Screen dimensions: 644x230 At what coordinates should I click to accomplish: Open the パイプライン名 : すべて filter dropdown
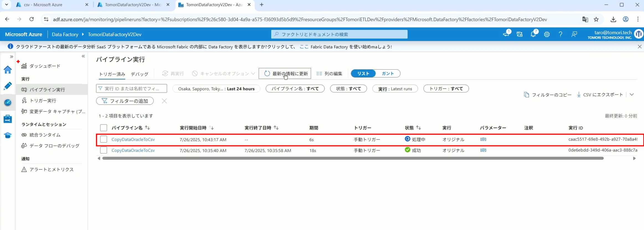(x=295, y=89)
